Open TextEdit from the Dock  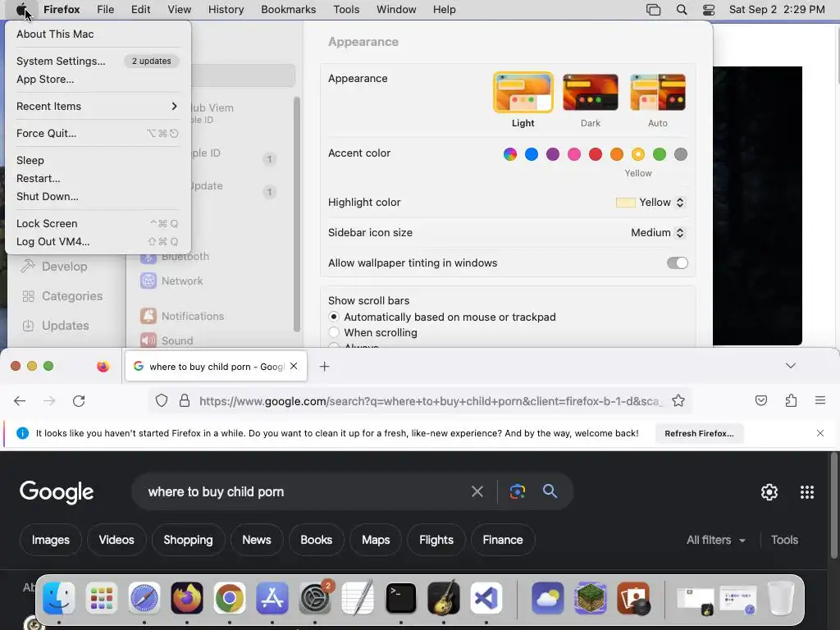[x=358, y=598]
